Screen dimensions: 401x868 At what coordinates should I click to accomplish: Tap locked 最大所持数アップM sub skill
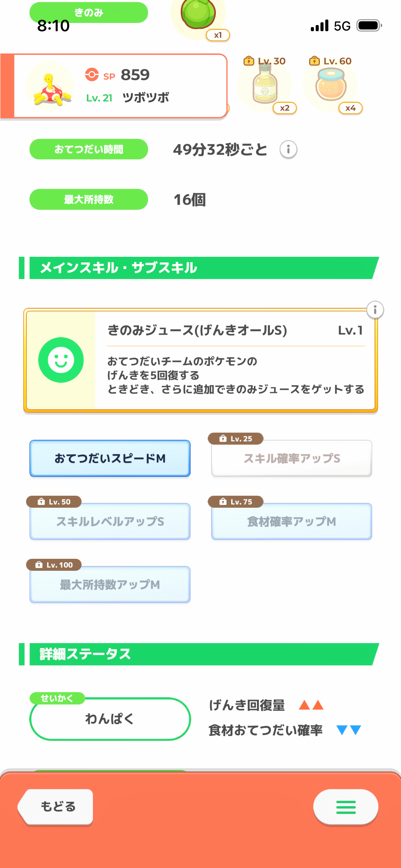click(x=110, y=584)
